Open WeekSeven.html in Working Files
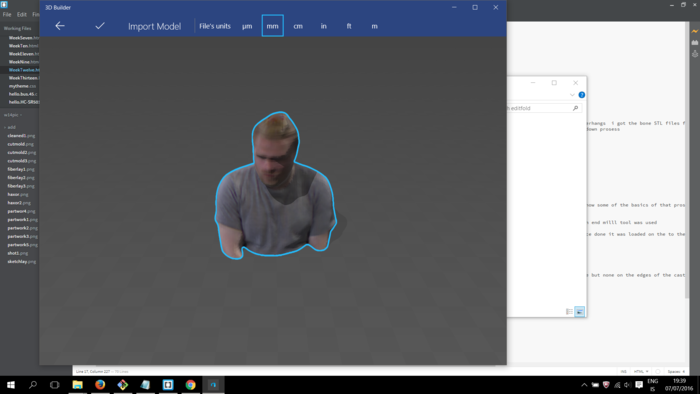This screenshot has height=394, width=700. point(24,38)
